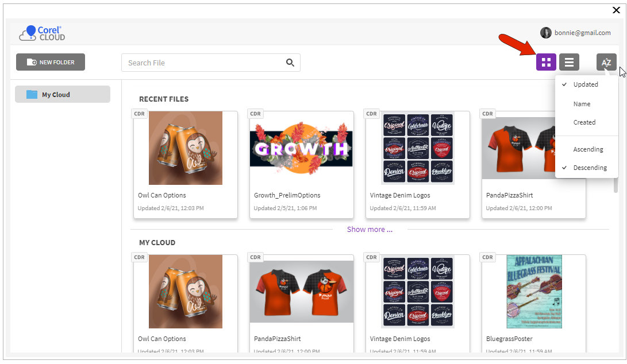Open Growth_PrelimOptions thumbnail
The height and width of the screenshot is (364, 627).
[302, 148]
